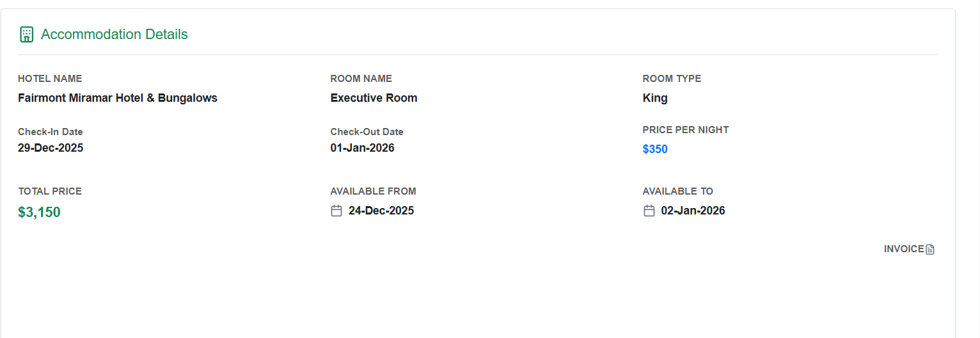Viewport: 980px width, 338px height.
Task: Click the PRICE PER NIGHT label
Action: pyautogui.click(x=686, y=130)
